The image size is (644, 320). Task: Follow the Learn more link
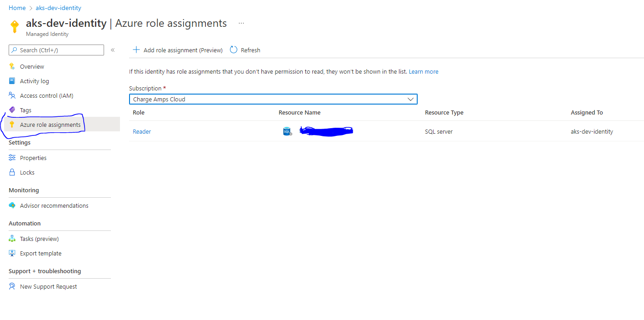[x=424, y=71]
